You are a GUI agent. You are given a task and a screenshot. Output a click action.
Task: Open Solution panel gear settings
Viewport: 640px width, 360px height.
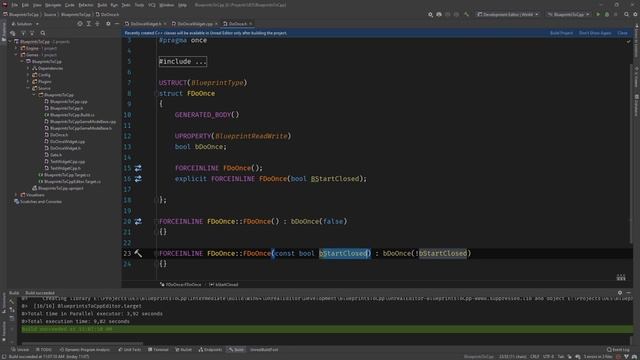point(108,24)
